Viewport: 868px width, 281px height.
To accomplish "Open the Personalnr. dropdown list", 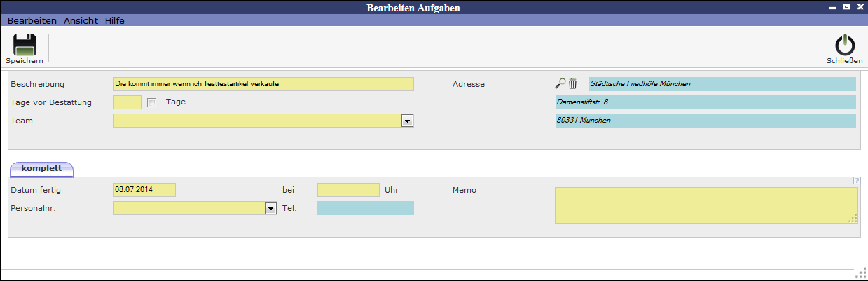I will point(270,208).
